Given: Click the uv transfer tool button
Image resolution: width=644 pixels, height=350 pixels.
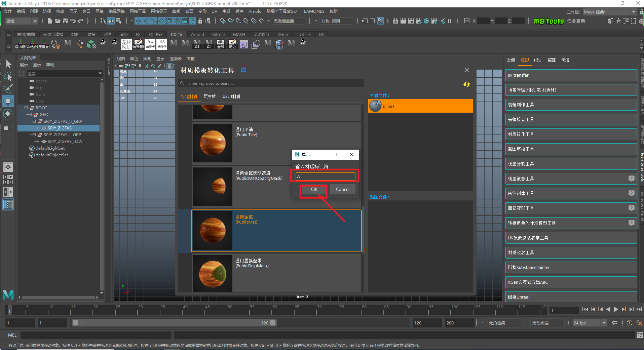Looking at the screenshot, I should click(571, 75).
